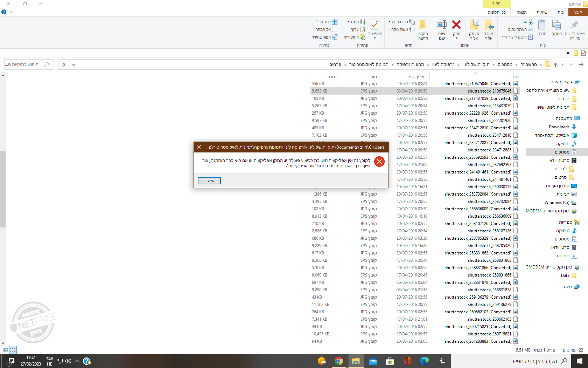Open Task View on the taskbar
Viewport: 588px width, 368px height.
coord(442,361)
